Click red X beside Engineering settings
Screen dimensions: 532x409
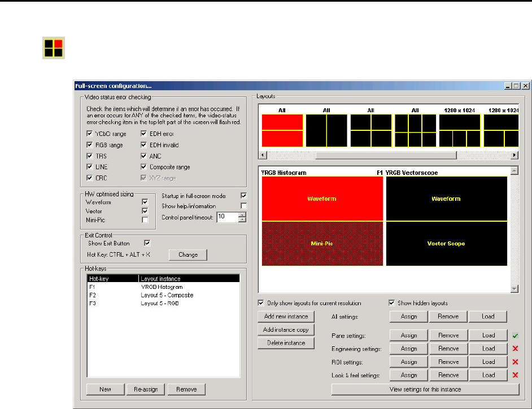(514, 349)
